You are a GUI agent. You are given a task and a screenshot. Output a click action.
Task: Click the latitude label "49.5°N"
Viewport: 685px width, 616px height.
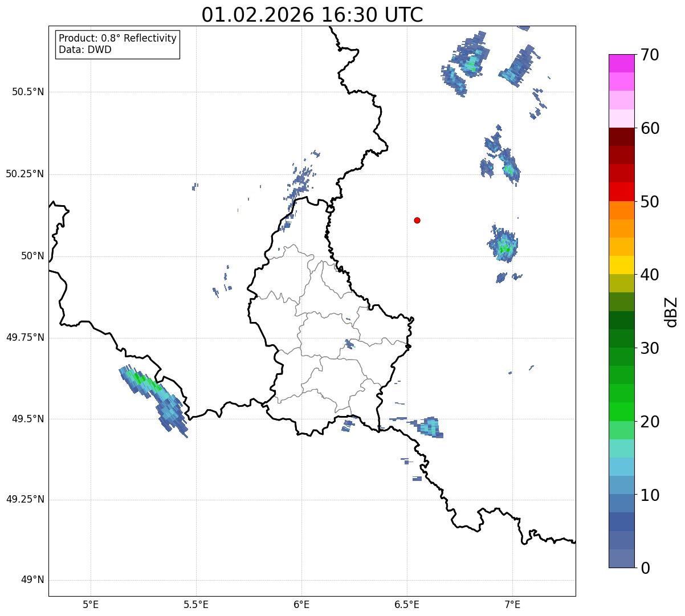click(28, 419)
